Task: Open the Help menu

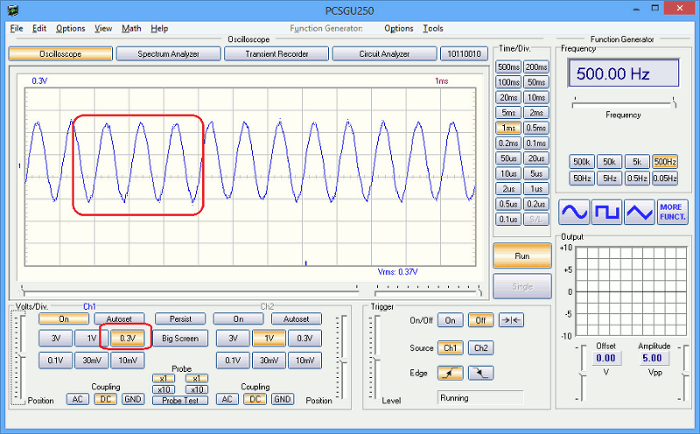Action: tap(159, 29)
